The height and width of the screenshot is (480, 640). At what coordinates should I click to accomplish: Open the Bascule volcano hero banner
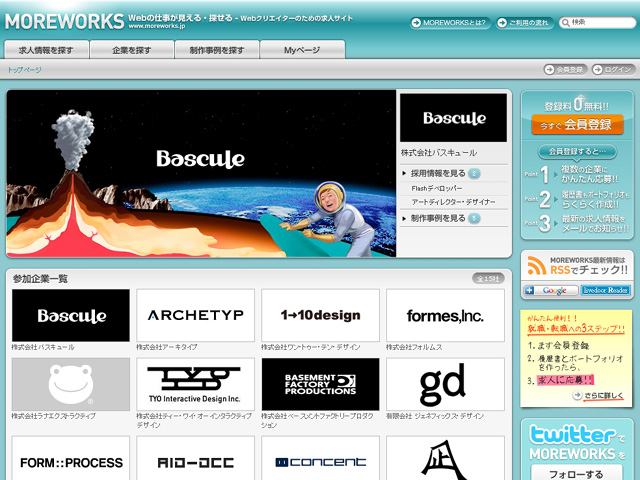201,173
